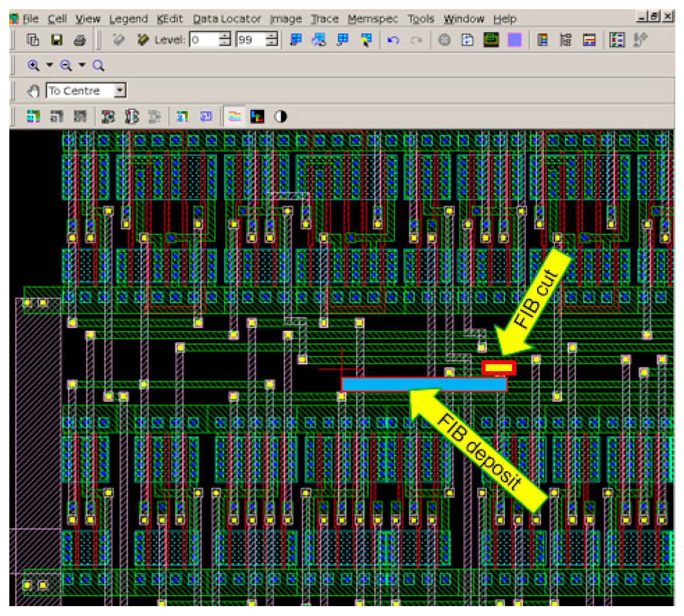Image resolution: width=684 pixels, height=616 pixels.
Task: Select the hand pan tool
Action: click(x=34, y=91)
